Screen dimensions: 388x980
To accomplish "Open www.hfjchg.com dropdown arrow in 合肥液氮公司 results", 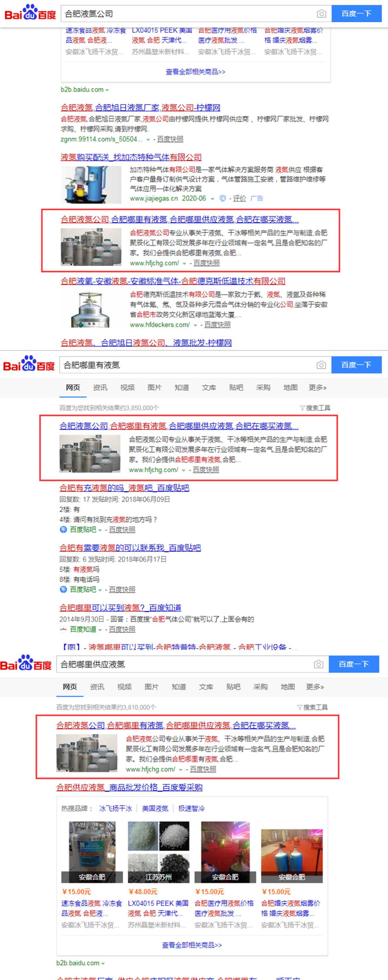I will [x=184, y=263].
